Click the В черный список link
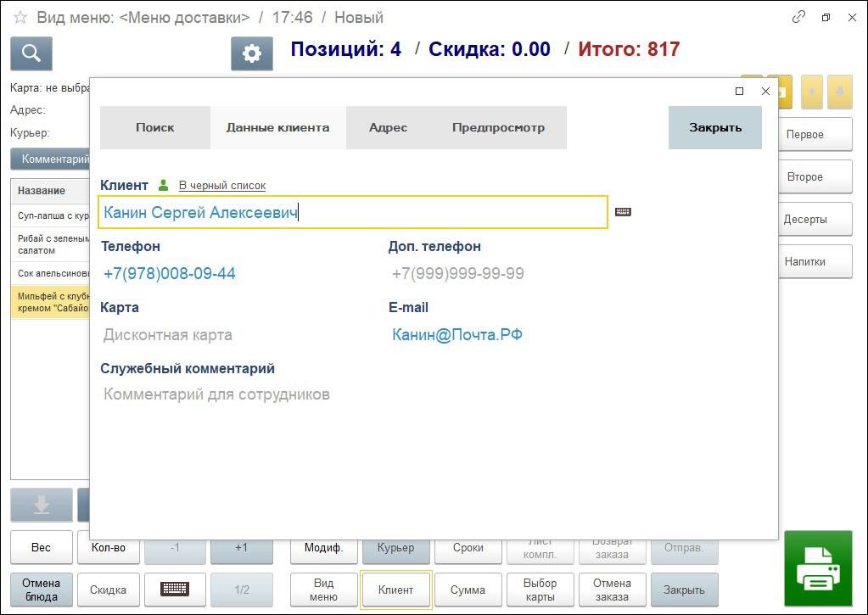868x615 pixels. click(221, 186)
